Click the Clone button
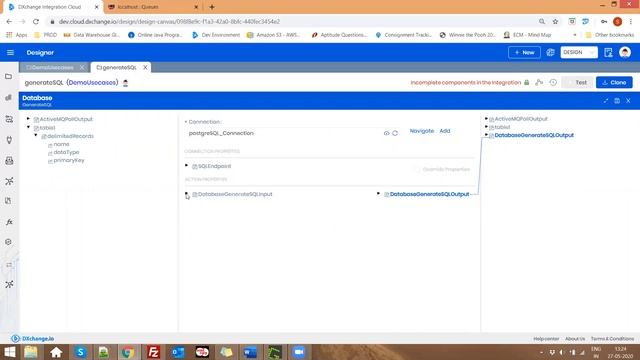 pos(614,82)
